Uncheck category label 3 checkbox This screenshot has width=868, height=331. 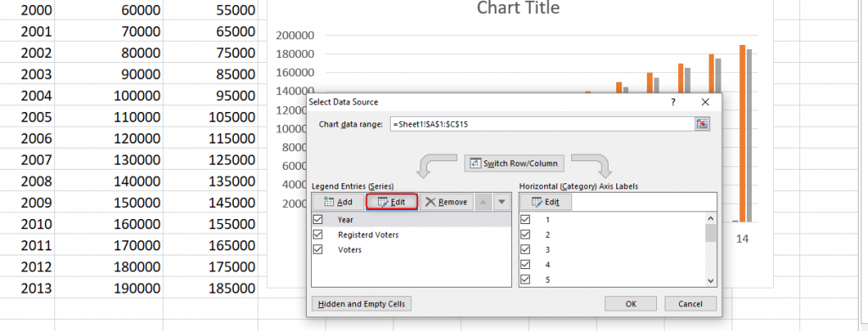pyautogui.click(x=526, y=250)
